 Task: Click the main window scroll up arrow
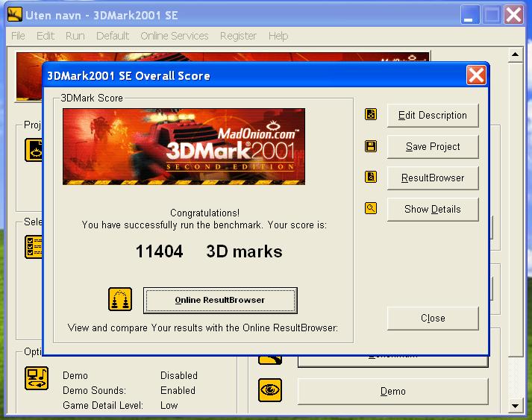tap(515, 54)
